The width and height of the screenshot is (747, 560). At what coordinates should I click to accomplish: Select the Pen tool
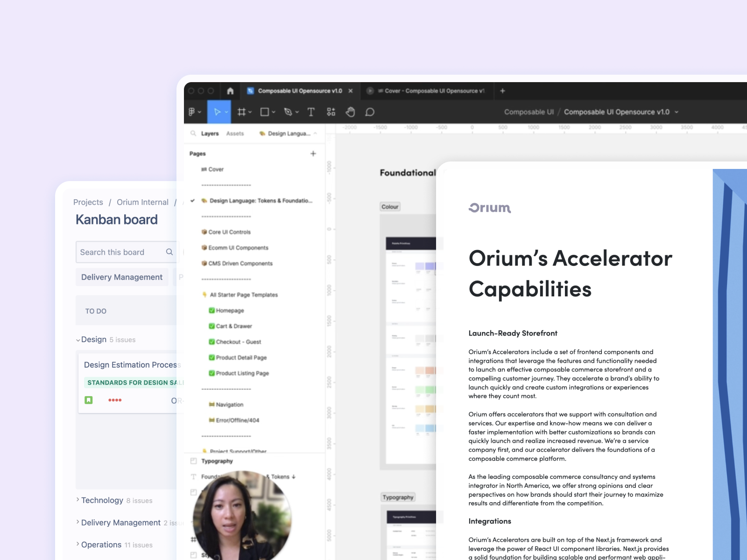coord(288,112)
